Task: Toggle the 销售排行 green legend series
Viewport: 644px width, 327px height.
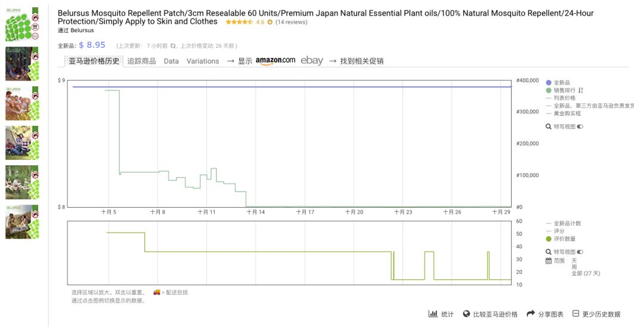Action: click(561, 90)
